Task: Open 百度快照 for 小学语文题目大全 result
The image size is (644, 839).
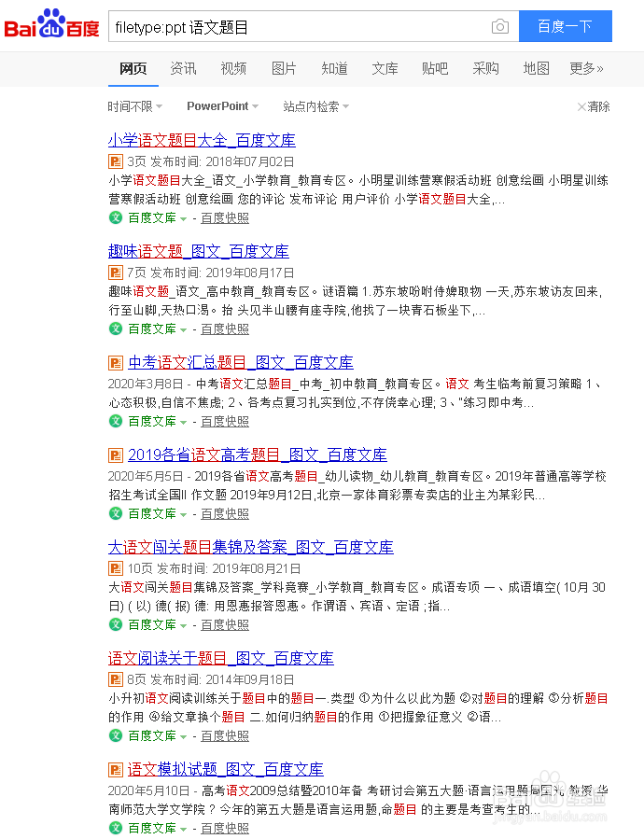Action: coord(225,217)
